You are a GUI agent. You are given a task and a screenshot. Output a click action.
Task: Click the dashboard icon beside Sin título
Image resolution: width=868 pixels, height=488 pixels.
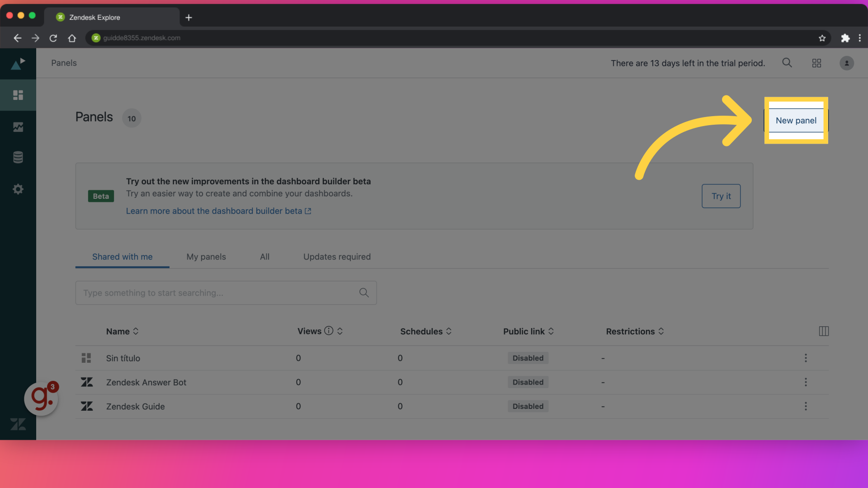click(x=86, y=358)
